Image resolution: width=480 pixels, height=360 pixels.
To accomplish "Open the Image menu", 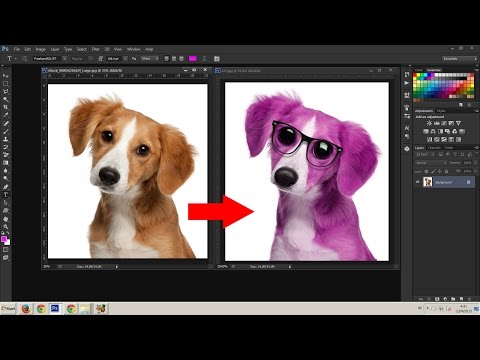I will (x=40, y=49).
